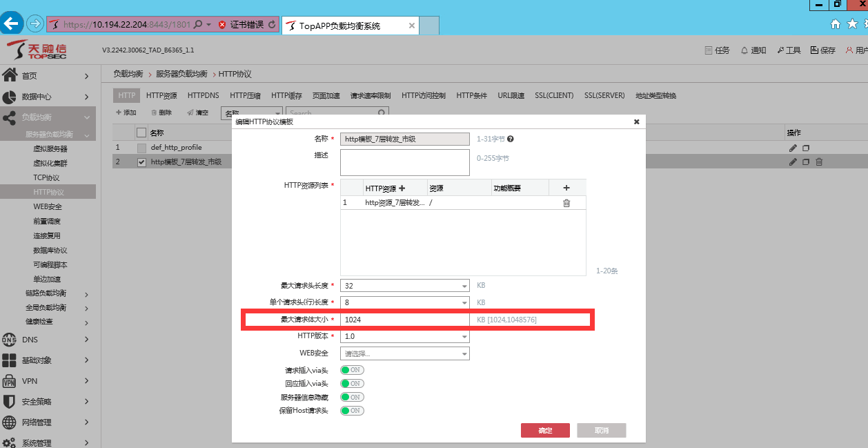Click the 取消 cancel button
The height and width of the screenshot is (448, 868).
(601, 430)
